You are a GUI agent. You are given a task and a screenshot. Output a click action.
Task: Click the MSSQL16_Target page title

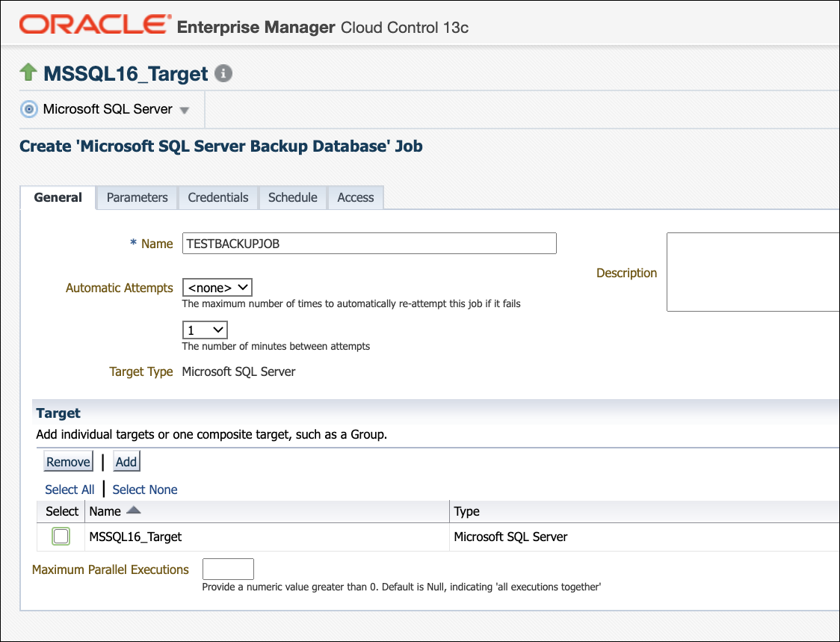click(126, 73)
